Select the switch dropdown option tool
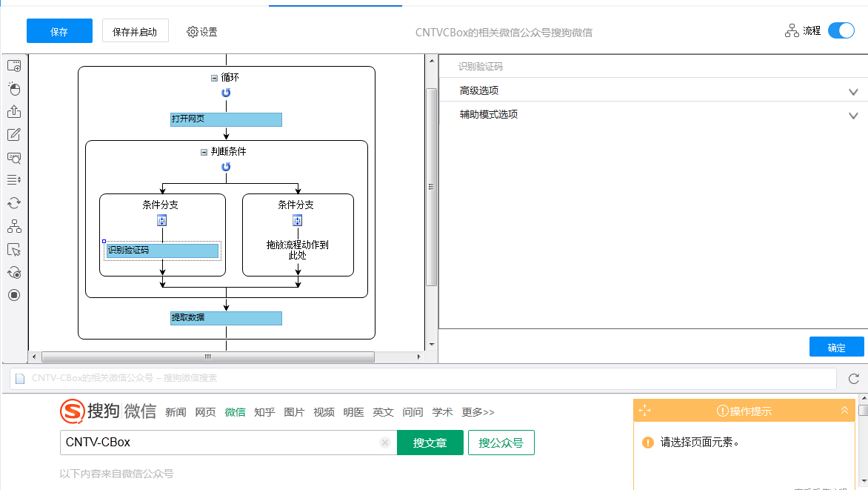 click(14, 180)
